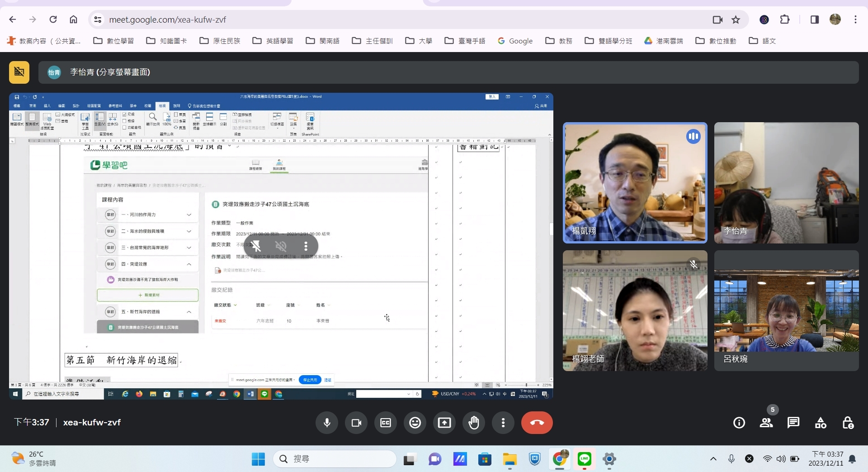Open the emoji reactions button
This screenshot has height=472, width=868.
pos(415,423)
